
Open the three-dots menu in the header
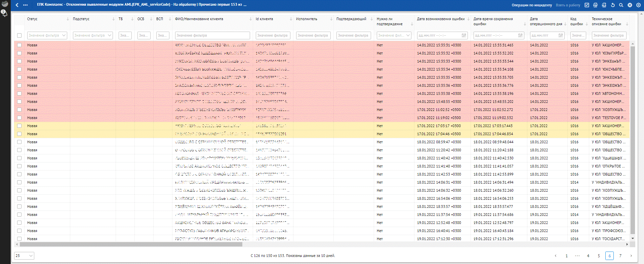(x=26, y=5)
